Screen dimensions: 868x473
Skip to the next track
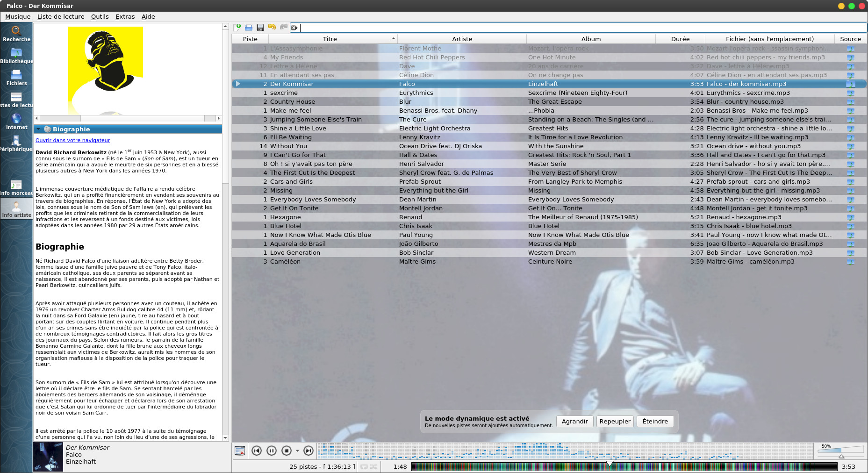[308, 451]
